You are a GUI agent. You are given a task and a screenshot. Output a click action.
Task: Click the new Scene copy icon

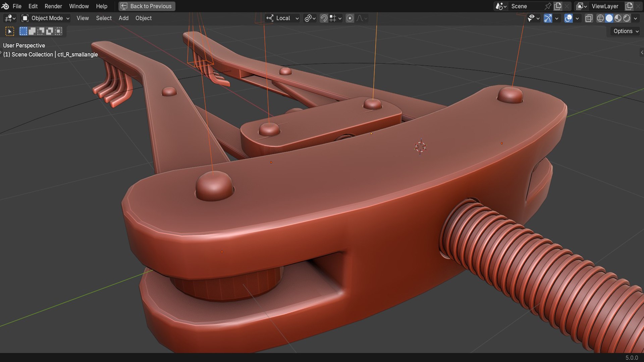pyautogui.click(x=558, y=6)
